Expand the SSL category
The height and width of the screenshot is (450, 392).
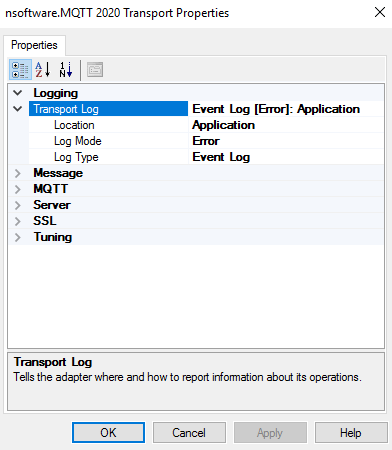[18, 221]
